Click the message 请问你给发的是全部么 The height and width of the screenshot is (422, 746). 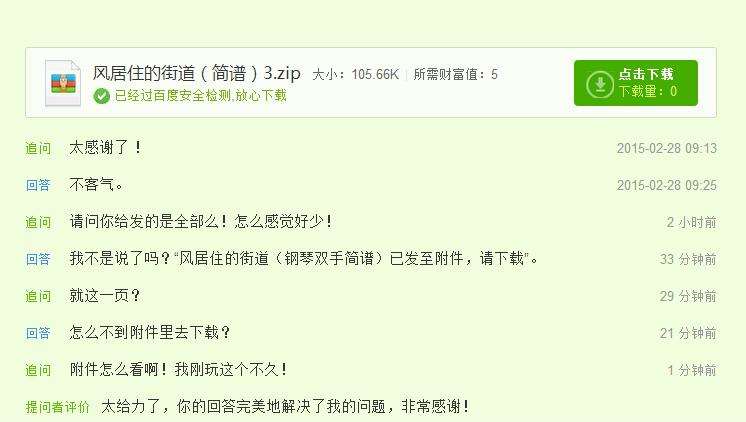200,221
